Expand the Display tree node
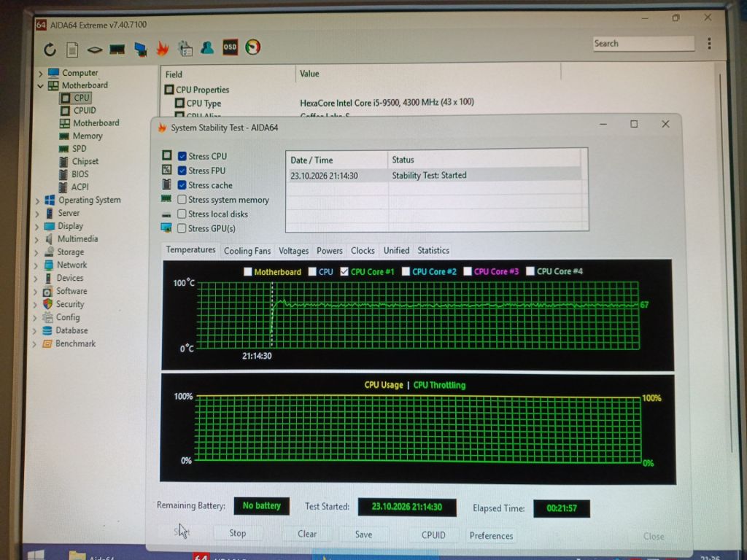 [36, 227]
